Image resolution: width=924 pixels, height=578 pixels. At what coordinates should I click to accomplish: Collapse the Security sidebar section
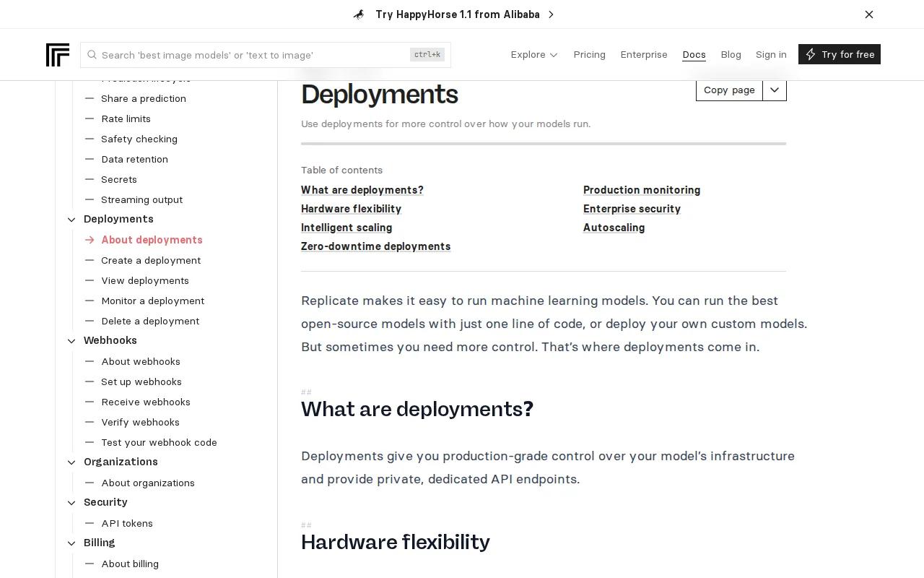[x=71, y=503]
